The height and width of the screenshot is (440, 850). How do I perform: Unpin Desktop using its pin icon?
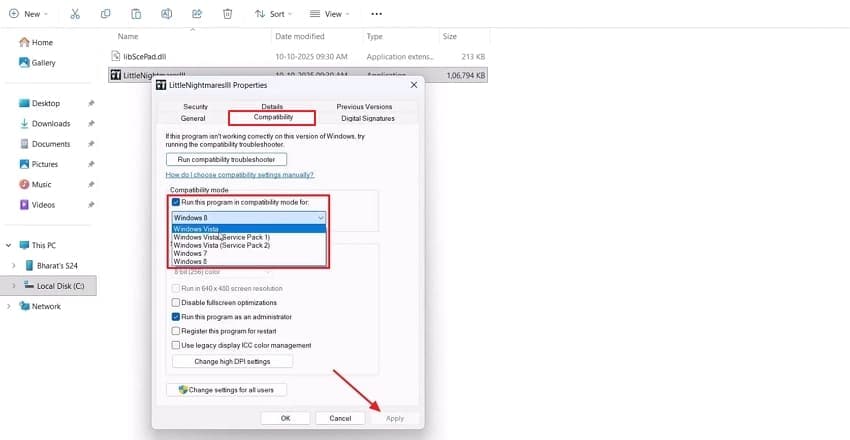pos(91,103)
